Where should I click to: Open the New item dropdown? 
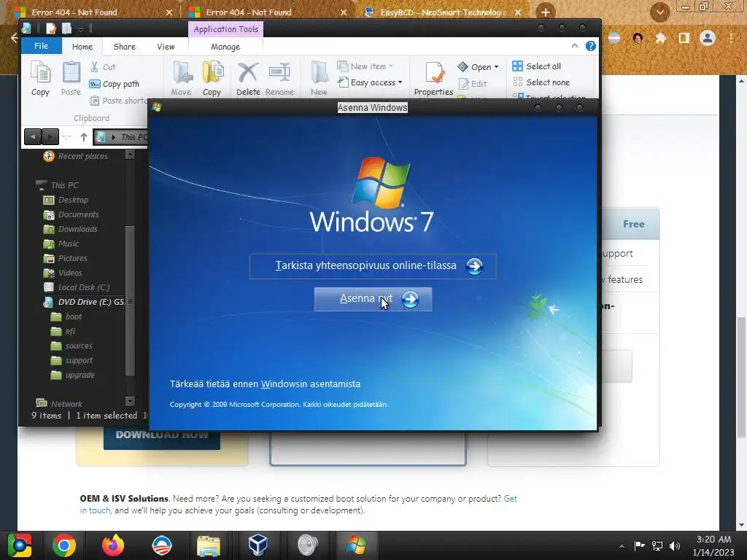tap(365, 66)
